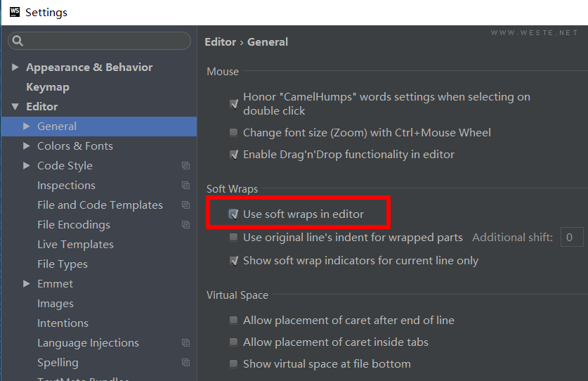Select Live Templates in the sidebar
588x381 pixels.
point(75,245)
